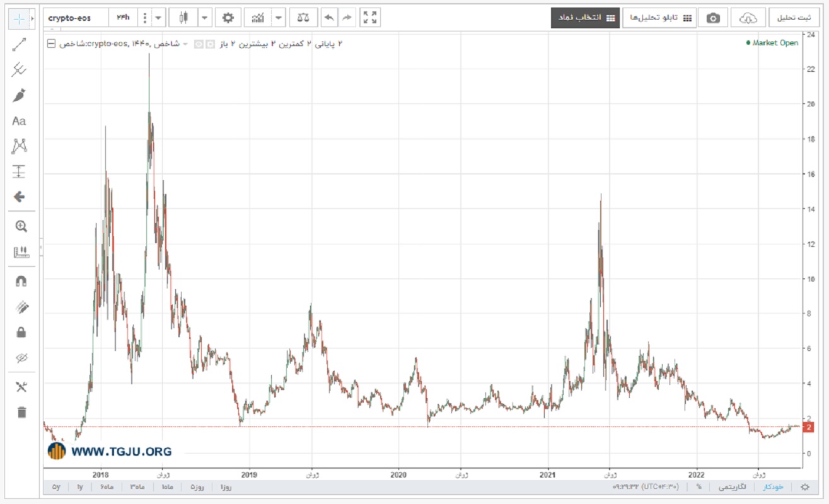Screen dimensions: 829x504
Task: Open the candlestick chart style dropdown arrow
Action: coord(205,18)
